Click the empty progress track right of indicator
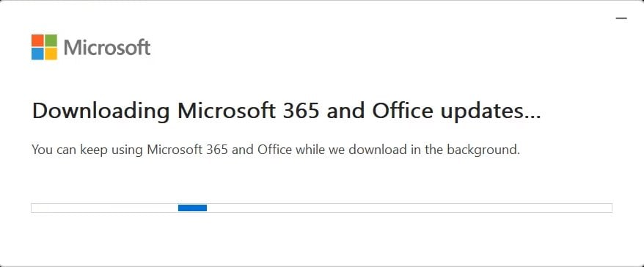Screen dimensions: 644x267 click(409, 208)
